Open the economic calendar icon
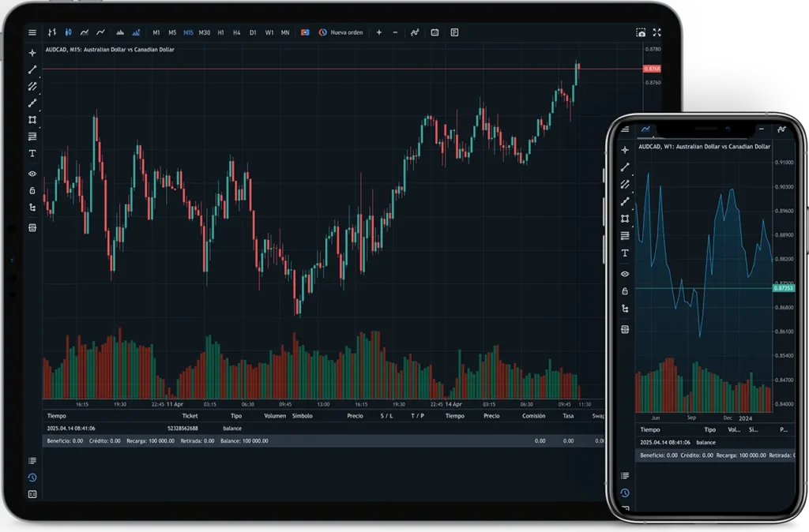This screenshot has width=809, height=532. pyautogui.click(x=435, y=32)
